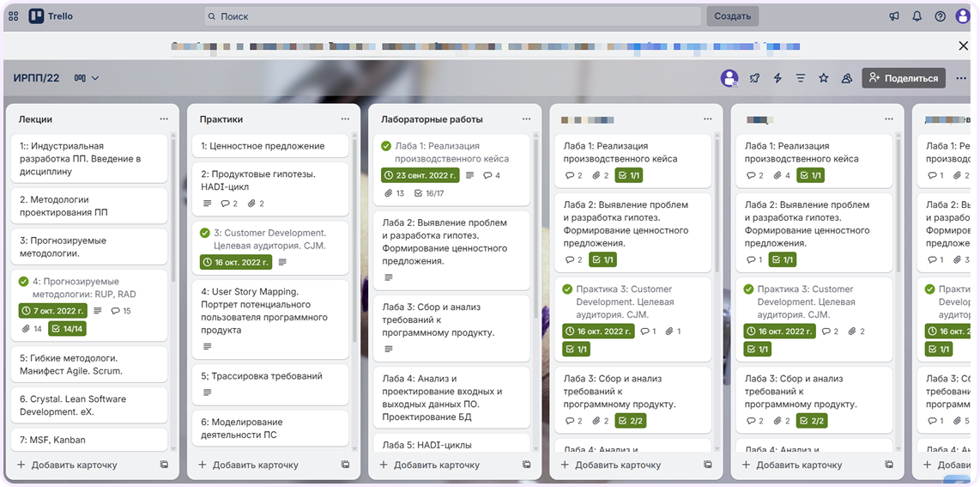Open the Лекции list actions menu

pos(164,119)
